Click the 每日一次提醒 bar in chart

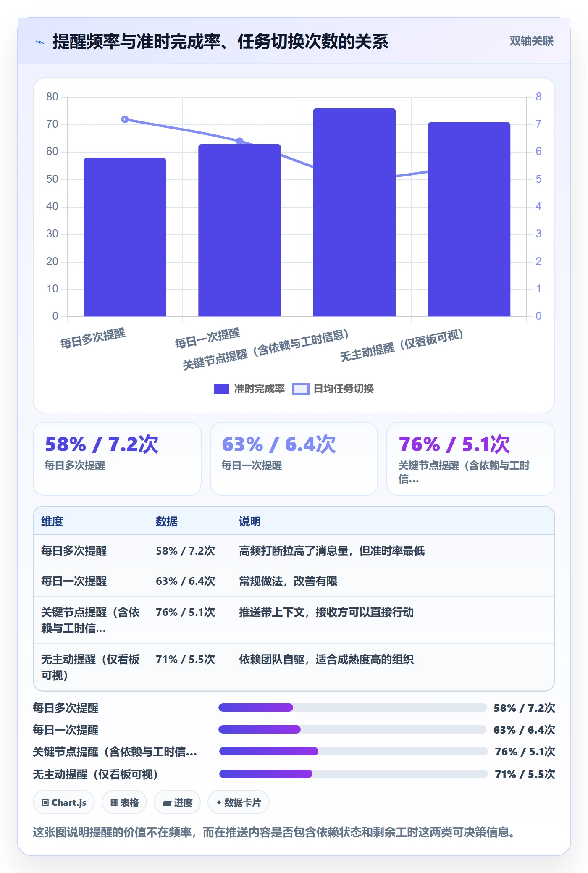(239, 230)
